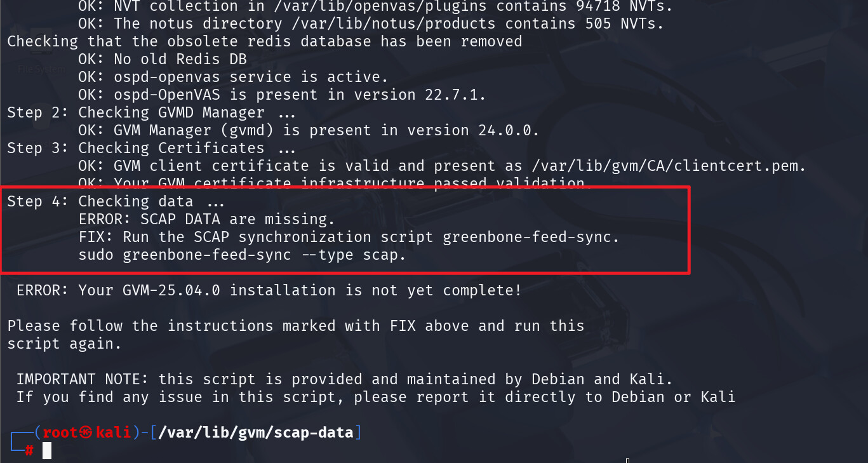
Task: Click the red hash prompt symbol
Action: 29,451
